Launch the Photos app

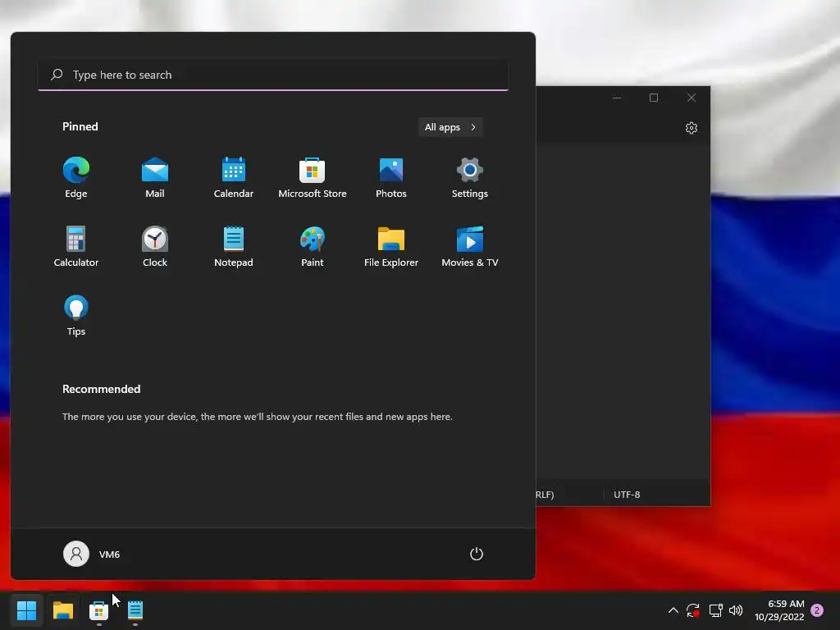click(x=391, y=178)
